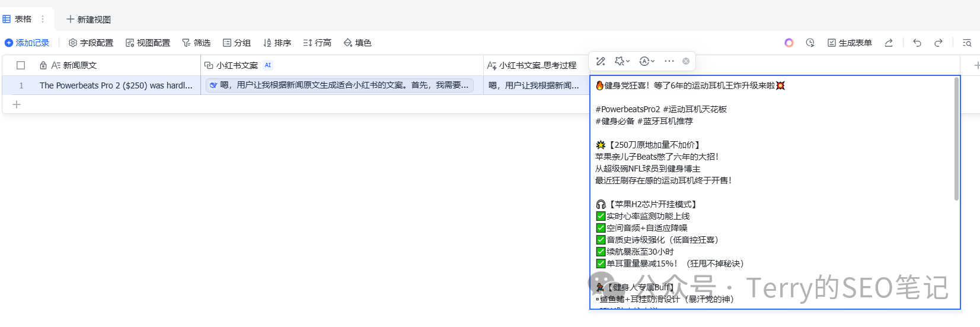Image resolution: width=980 pixels, height=327 pixels.
Task: Open the colorful AI assistant ring icon
Action: (x=789, y=43)
